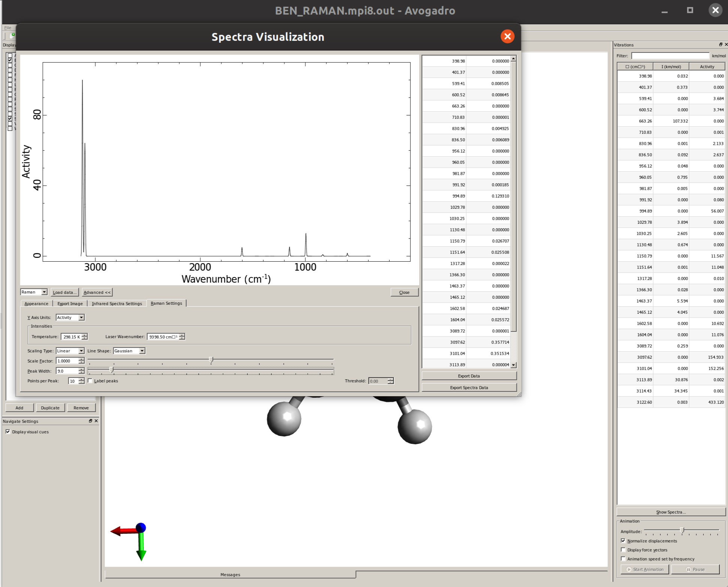
Task: Increase Temperature with spinner arrow
Action: tap(85, 335)
